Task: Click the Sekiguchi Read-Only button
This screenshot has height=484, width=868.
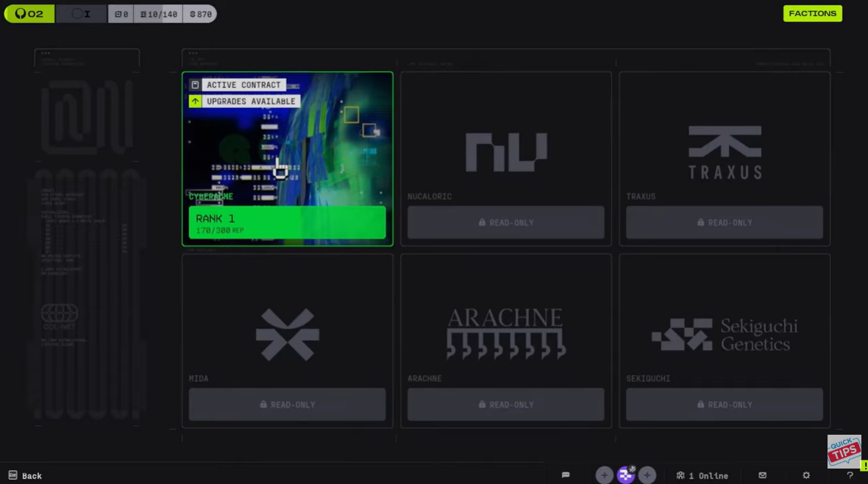Action: click(x=724, y=405)
